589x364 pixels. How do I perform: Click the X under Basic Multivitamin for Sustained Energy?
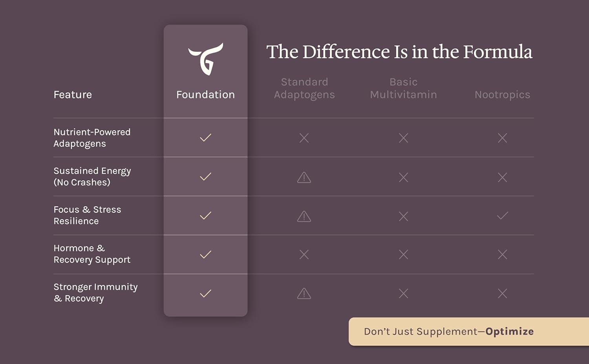point(404,177)
